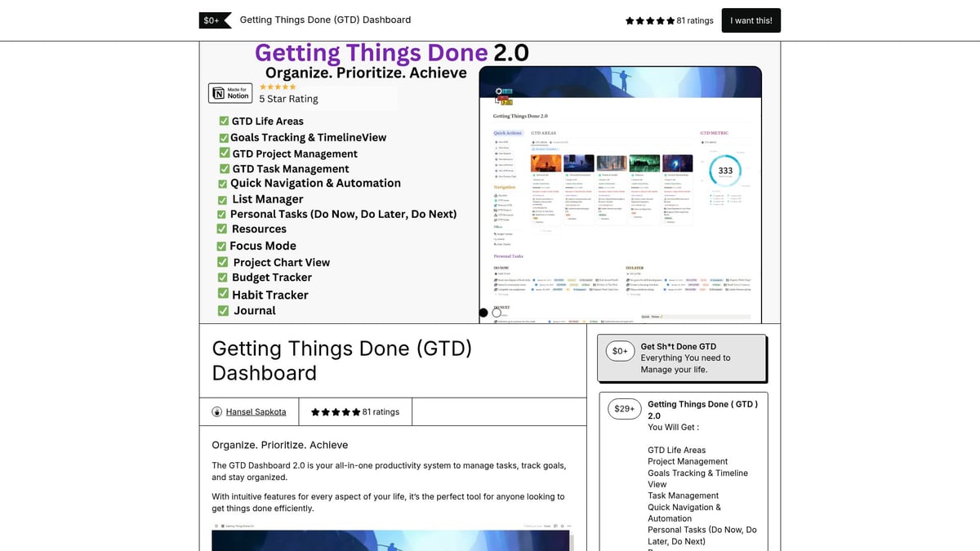The height and width of the screenshot is (551, 980).
Task: Toggle the List Manager checkbox
Action: pyautogui.click(x=222, y=198)
